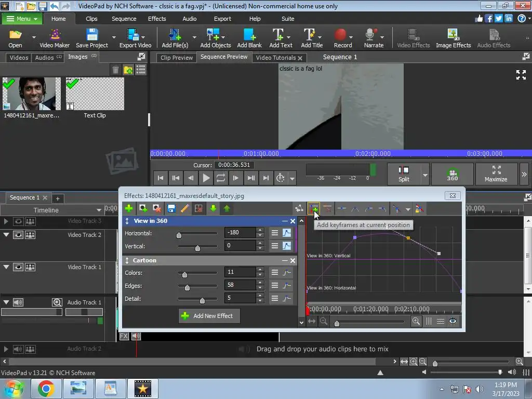Viewport: 532px width, 399px height.
Task: Open Video Maker wizard
Action: (x=54, y=38)
